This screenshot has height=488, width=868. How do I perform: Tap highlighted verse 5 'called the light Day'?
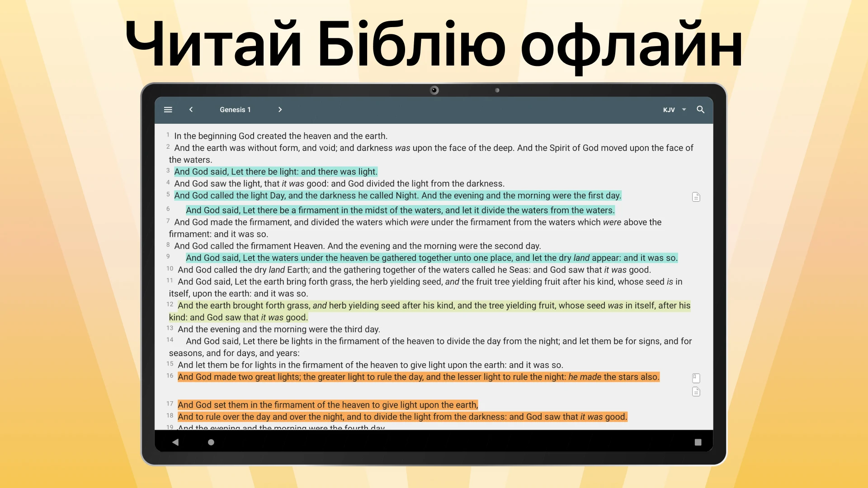(398, 196)
